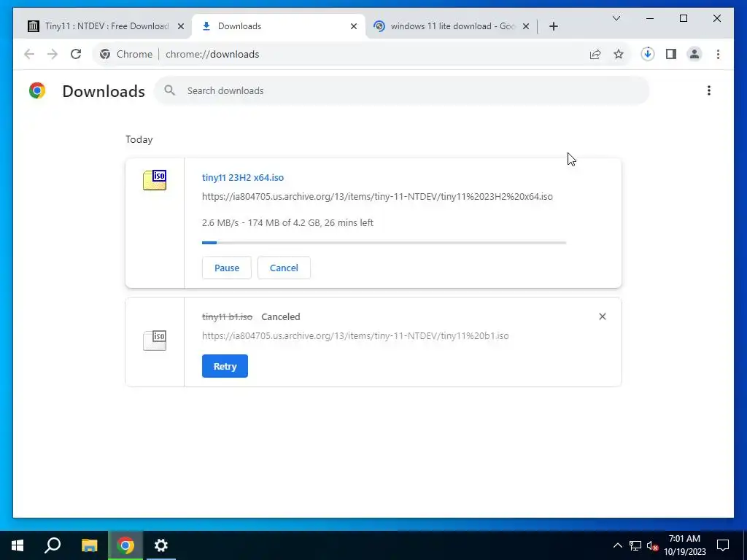Click the tiny11 23H2 x64.iso file icon
The width and height of the screenshot is (747, 560).
click(x=155, y=180)
